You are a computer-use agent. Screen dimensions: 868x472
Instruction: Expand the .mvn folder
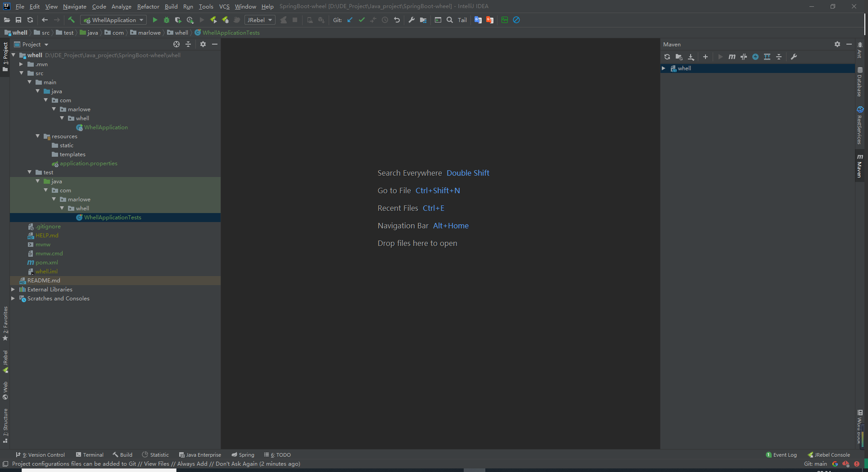[x=21, y=64]
